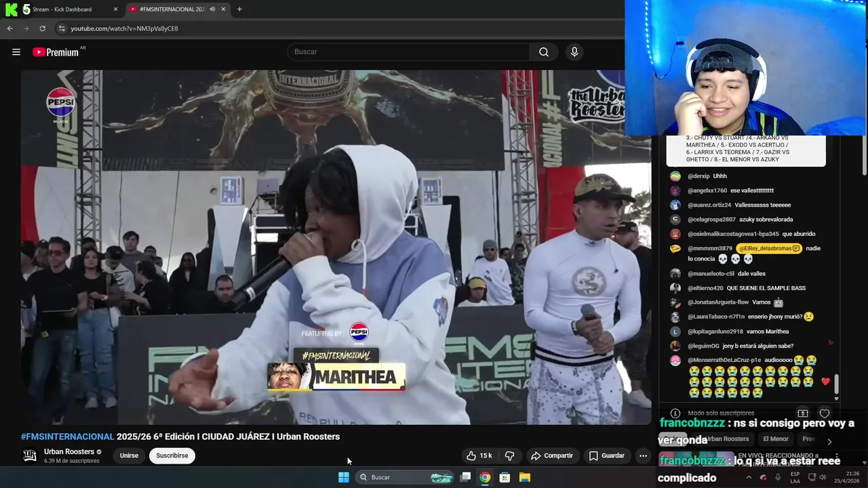This screenshot has width=868, height=488.
Task: Click @ElRey_delasbromas reply mention chip
Action: point(769,249)
